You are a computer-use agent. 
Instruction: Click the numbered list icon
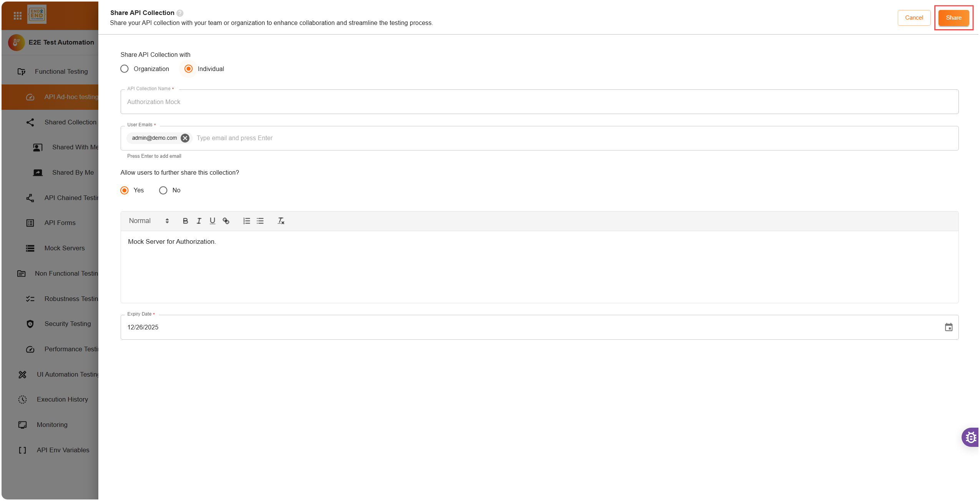point(247,221)
